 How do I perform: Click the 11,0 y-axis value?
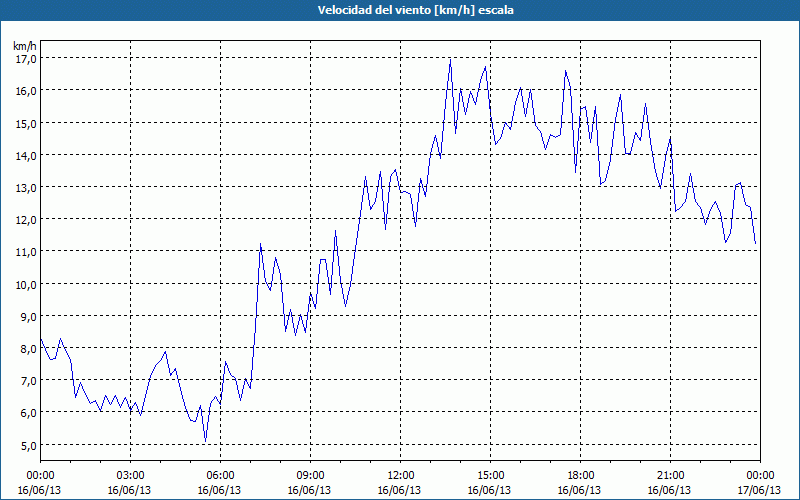25,253
